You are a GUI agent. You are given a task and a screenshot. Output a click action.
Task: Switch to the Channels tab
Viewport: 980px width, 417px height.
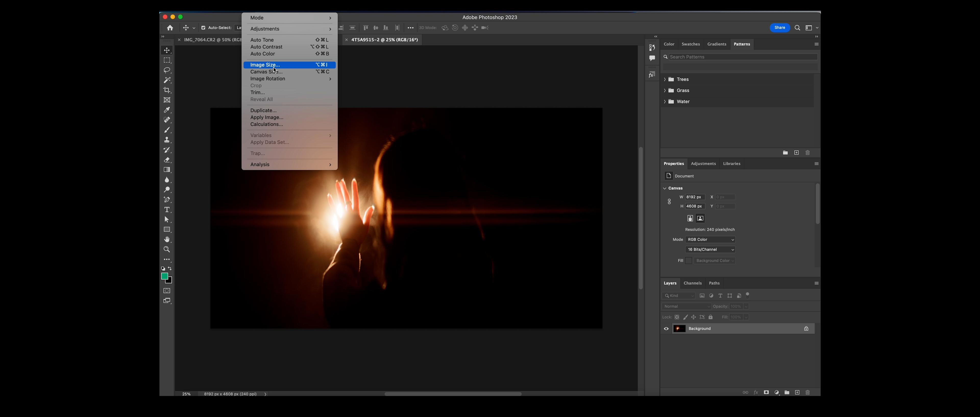[692, 283]
